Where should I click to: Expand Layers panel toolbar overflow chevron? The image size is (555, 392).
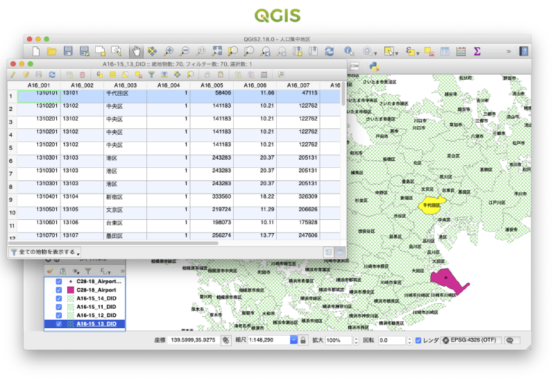coord(123,271)
